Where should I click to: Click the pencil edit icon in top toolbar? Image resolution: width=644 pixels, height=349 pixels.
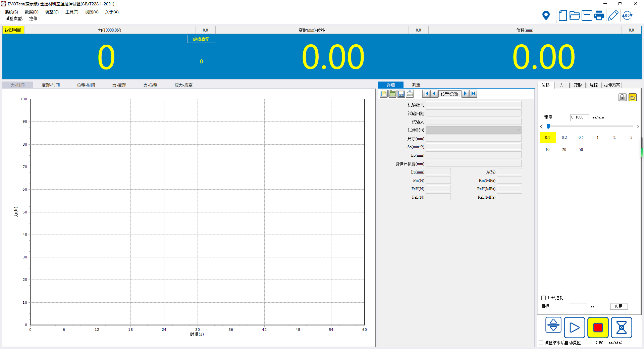pyautogui.click(x=613, y=15)
